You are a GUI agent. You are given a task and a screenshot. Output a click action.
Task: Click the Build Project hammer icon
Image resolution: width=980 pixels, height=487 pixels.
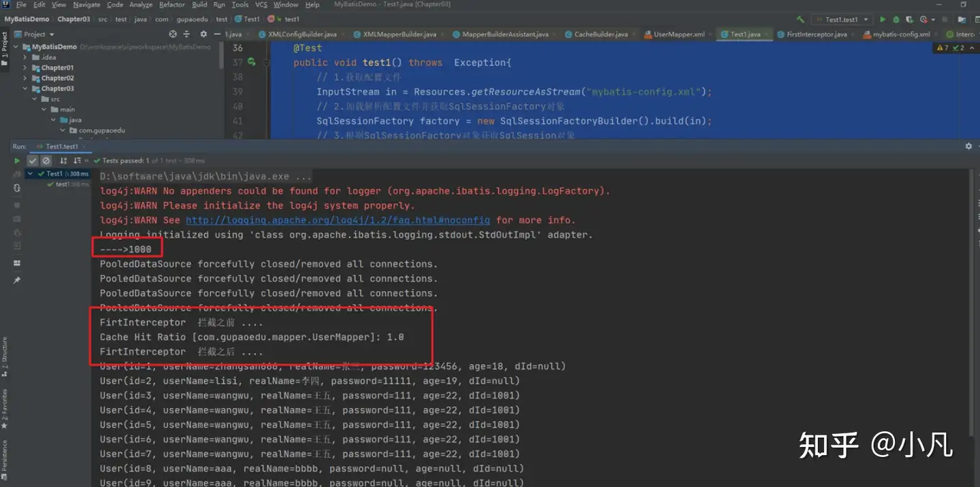(x=800, y=19)
